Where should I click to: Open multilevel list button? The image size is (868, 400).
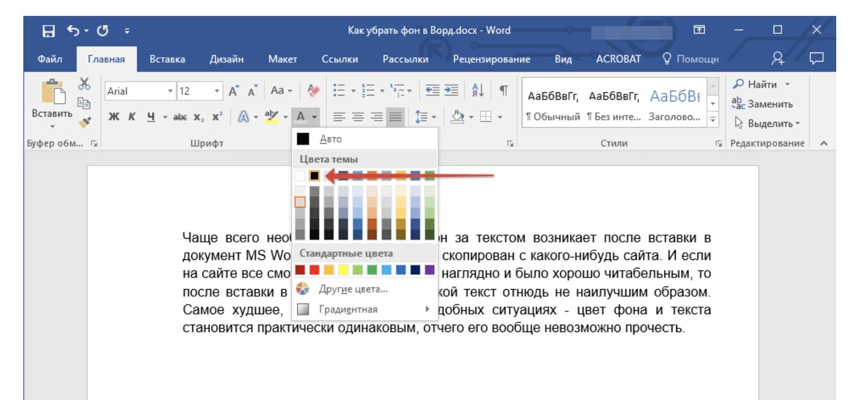(397, 91)
